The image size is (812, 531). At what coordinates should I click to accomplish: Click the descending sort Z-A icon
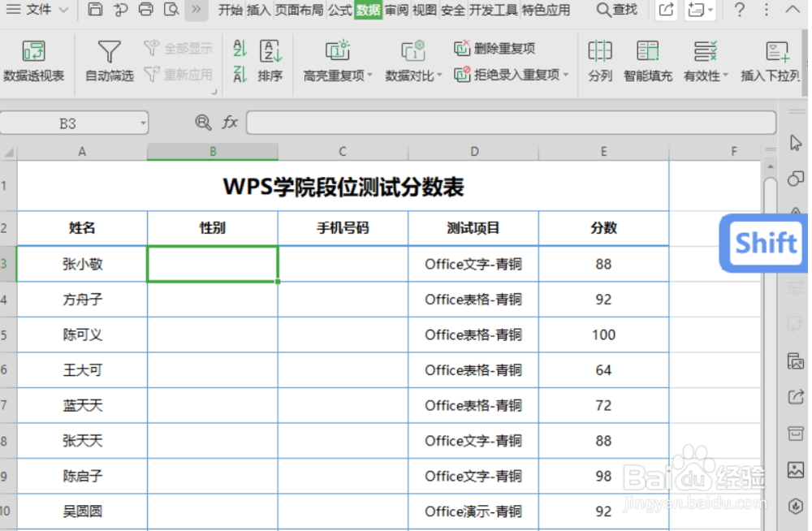pyautogui.click(x=240, y=74)
